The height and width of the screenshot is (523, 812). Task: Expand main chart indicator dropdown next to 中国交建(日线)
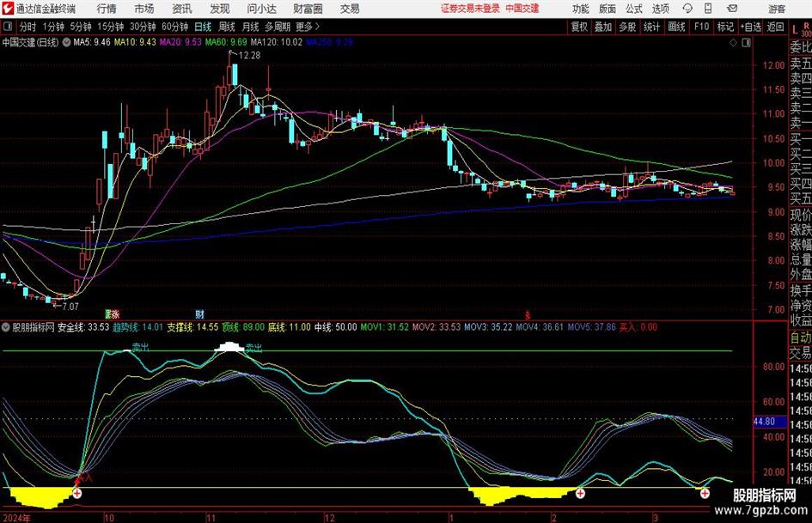click(66, 42)
